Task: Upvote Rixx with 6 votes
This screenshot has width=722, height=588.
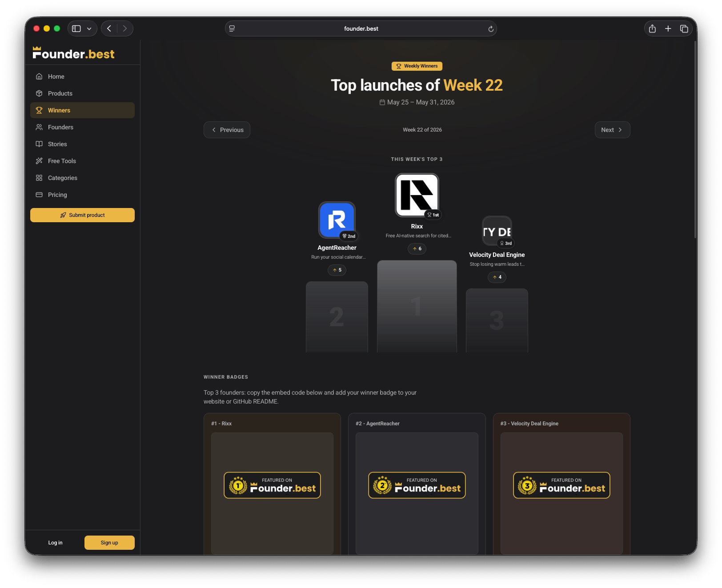Action: pos(417,249)
